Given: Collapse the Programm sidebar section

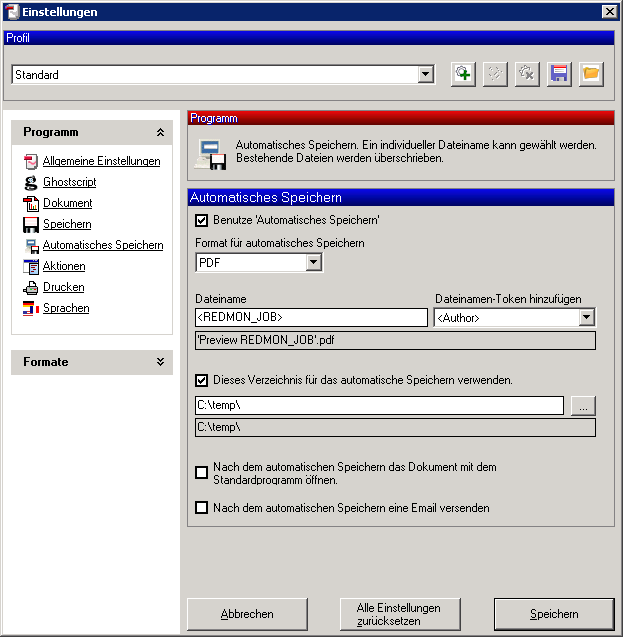Looking at the screenshot, I should pos(160,132).
